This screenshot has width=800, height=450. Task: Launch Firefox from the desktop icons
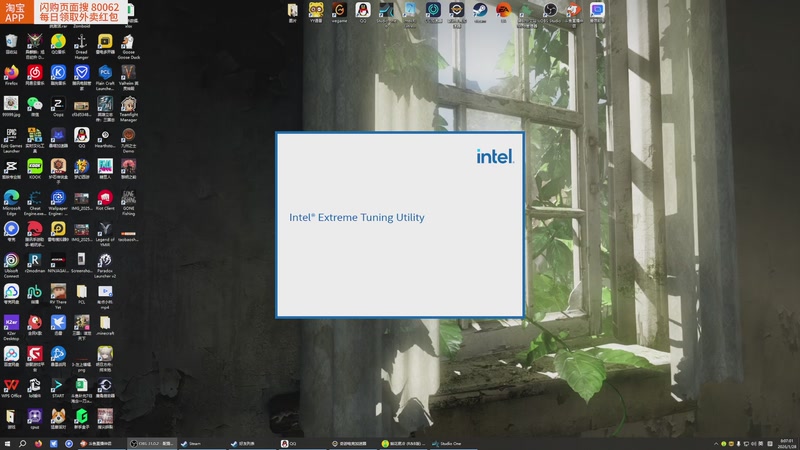pos(11,75)
